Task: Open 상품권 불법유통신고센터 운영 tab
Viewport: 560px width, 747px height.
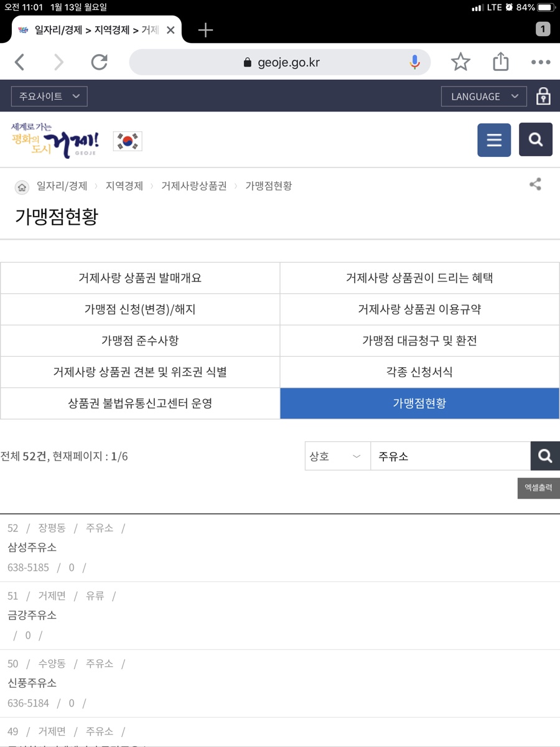Action: pyautogui.click(x=140, y=403)
